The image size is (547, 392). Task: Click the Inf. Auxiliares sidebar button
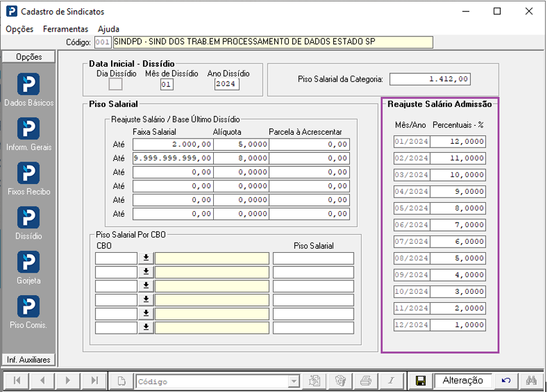coord(29,359)
